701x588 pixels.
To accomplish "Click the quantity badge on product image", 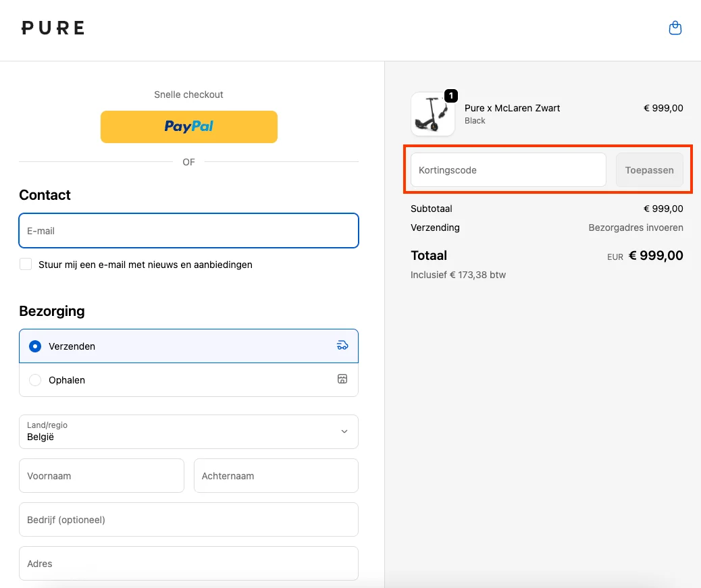I will coord(451,96).
